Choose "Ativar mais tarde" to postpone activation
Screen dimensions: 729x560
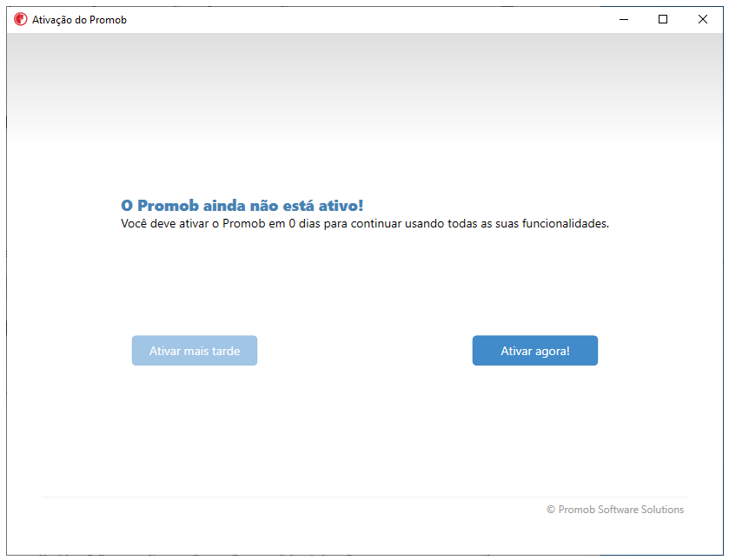pyautogui.click(x=195, y=351)
